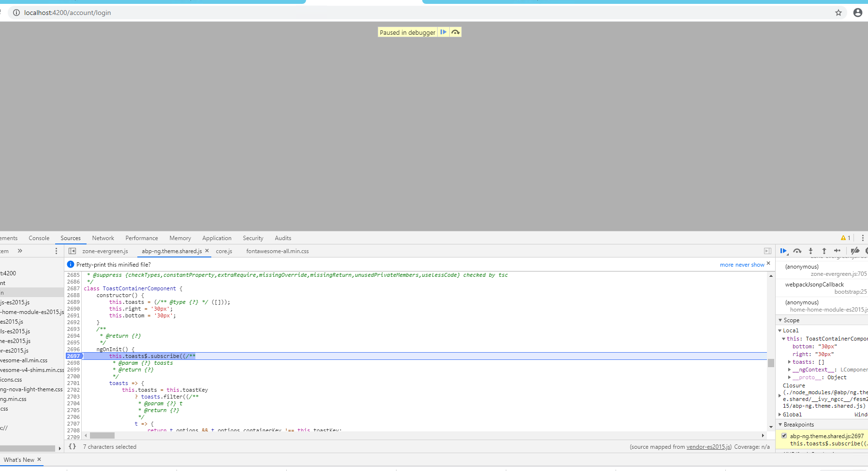
Task: Close the abp-ng.theme.shared.js tab
Action: point(206,251)
